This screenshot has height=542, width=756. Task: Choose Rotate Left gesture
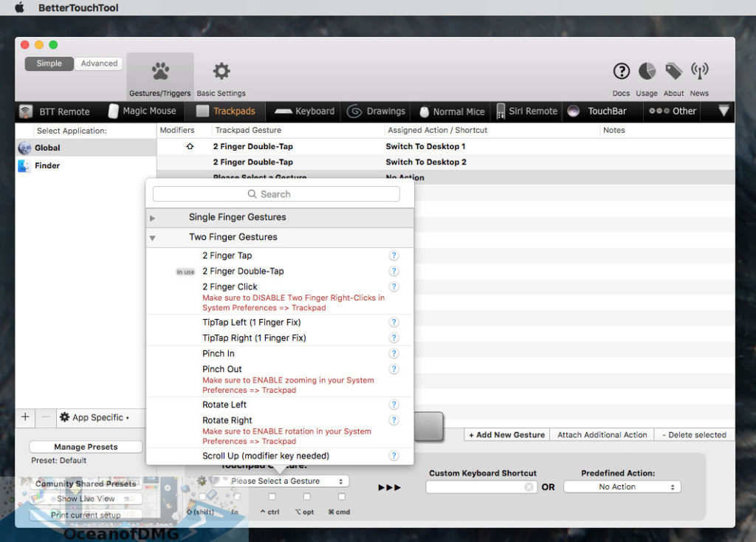[224, 405]
